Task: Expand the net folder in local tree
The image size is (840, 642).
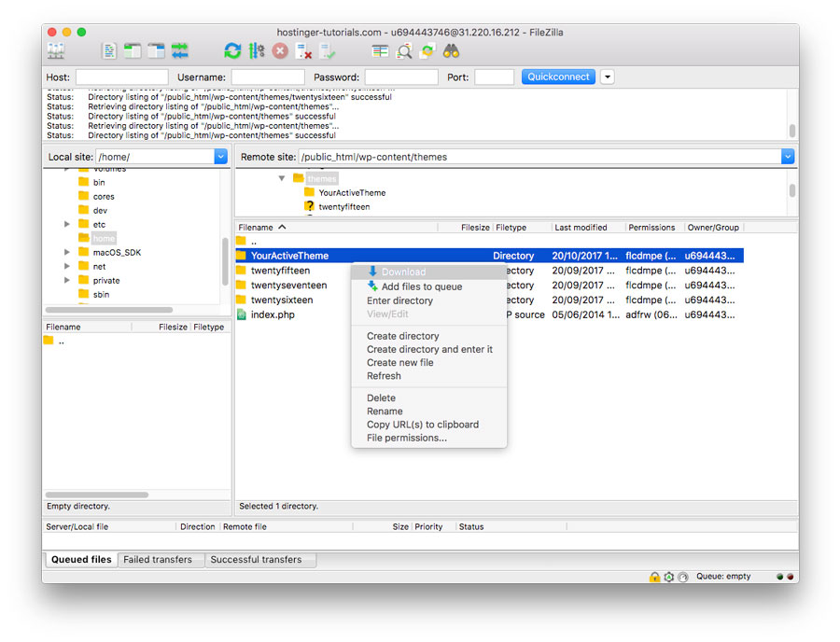Action: pos(67,266)
